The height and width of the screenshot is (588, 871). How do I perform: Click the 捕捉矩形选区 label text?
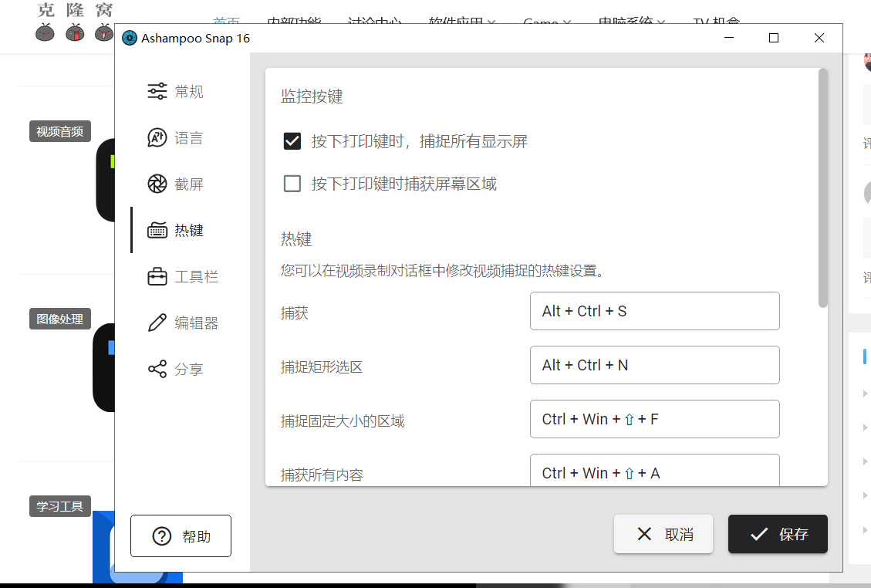click(322, 367)
